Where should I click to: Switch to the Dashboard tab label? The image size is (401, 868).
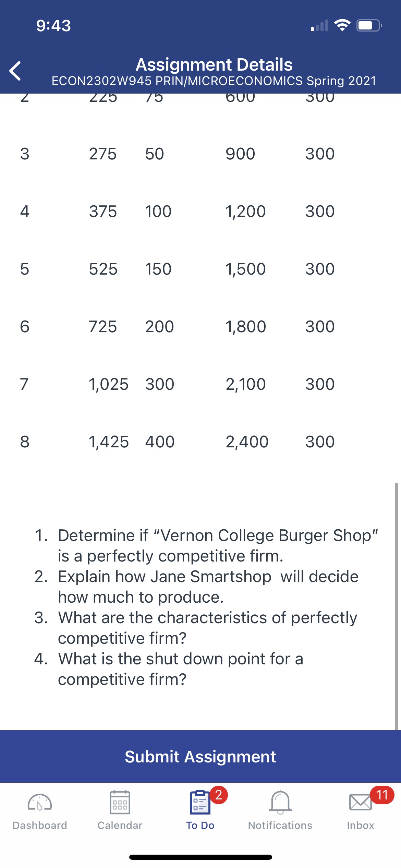click(40, 825)
